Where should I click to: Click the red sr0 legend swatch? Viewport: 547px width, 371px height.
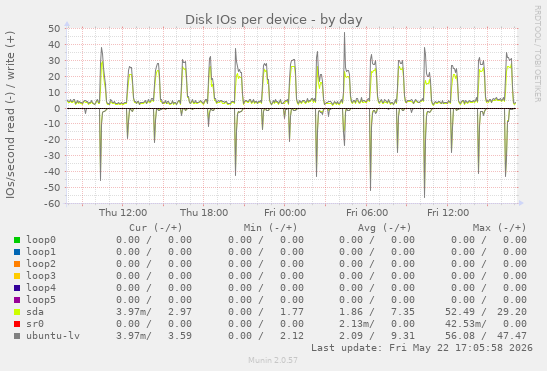[x=17, y=324]
